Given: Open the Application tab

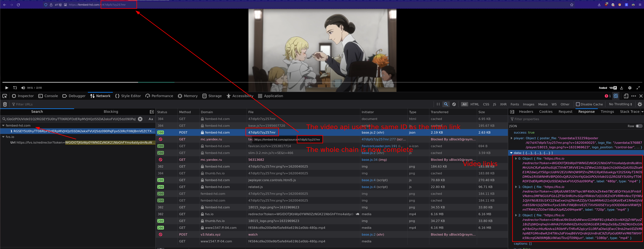Looking at the screenshot, I should [x=271, y=96].
